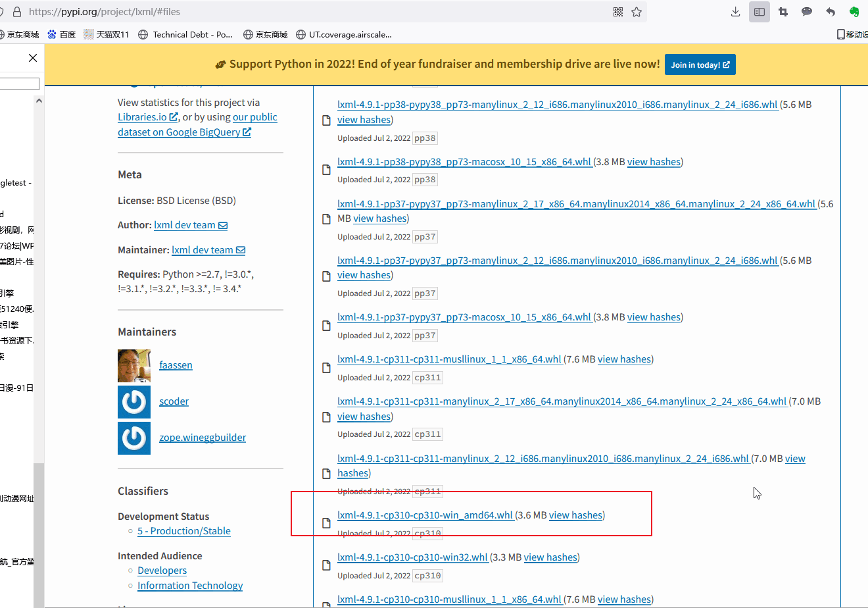Open the Information Technology classifier link
The image size is (868, 608).
tap(190, 586)
